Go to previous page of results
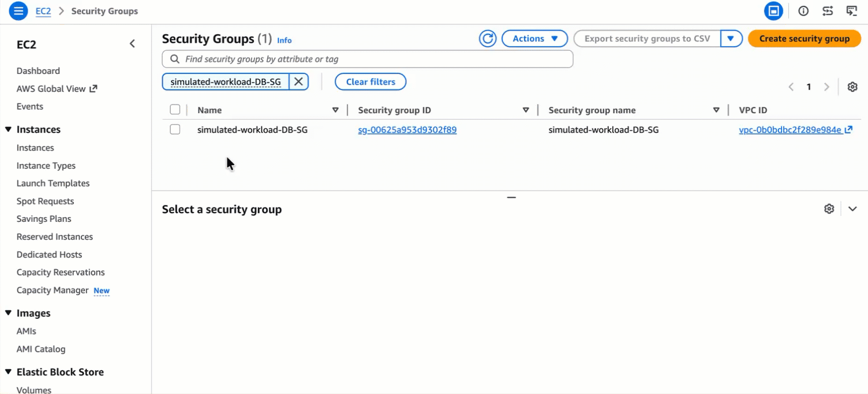This screenshot has height=394, width=868. (x=791, y=87)
